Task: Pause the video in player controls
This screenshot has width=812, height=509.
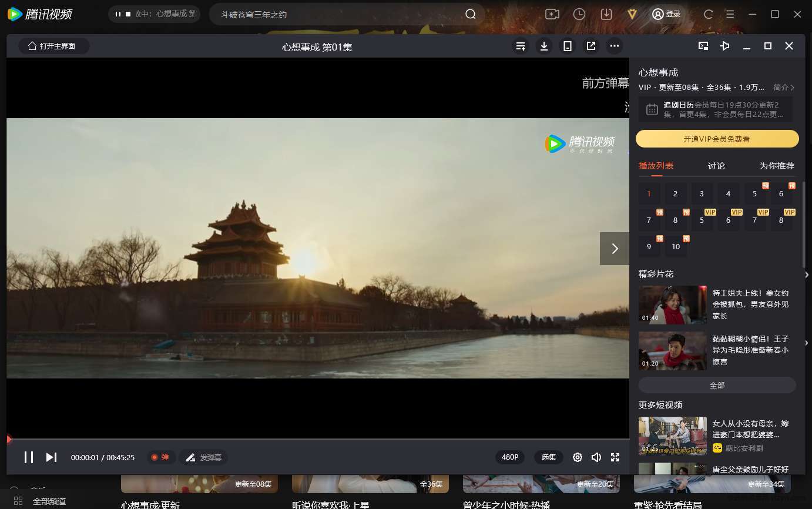Action: coord(28,457)
